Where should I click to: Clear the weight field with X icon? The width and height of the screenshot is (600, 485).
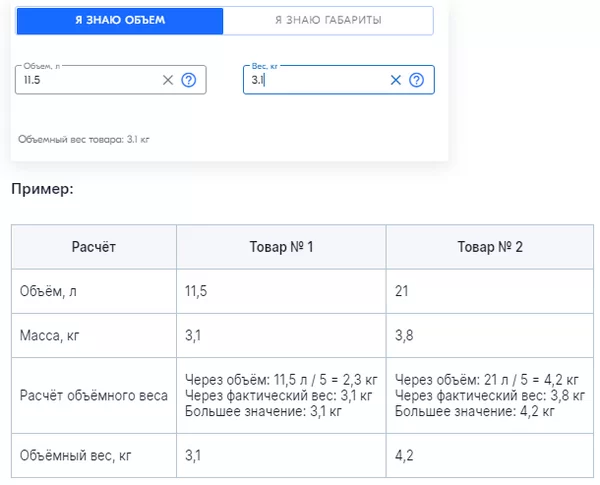[395, 80]
